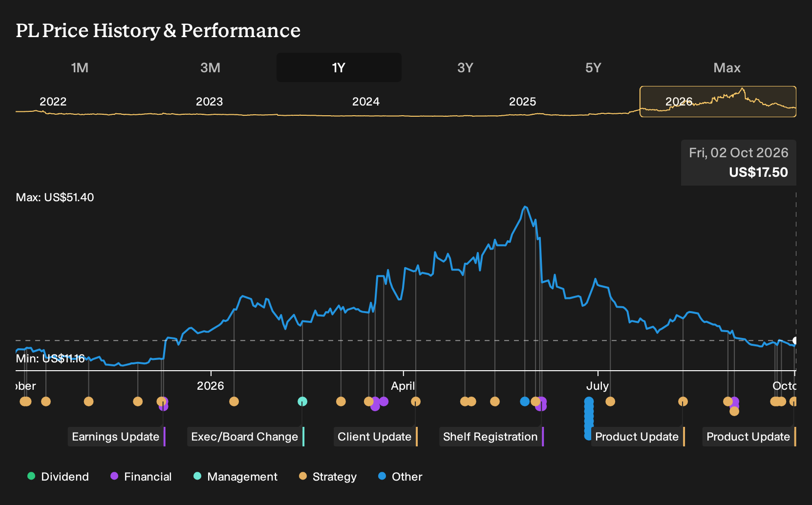Select the Strategy marker just below the April label
This screenshot has height=505, width=812.
pos(416,401)
